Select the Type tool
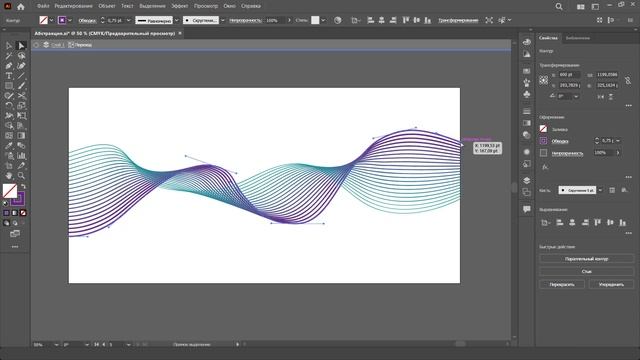 pyautogui.click(x=9, y=76)
